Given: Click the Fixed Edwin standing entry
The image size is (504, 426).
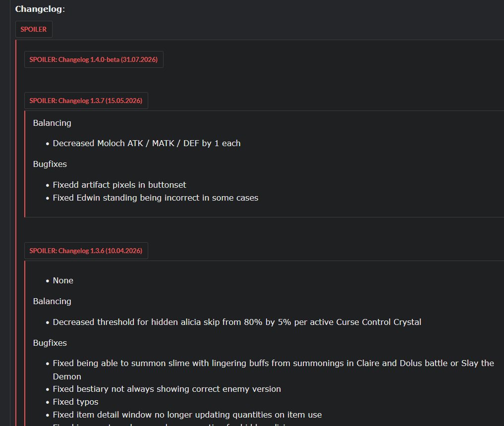Looking at the screenshot, I should click(155, 198).
